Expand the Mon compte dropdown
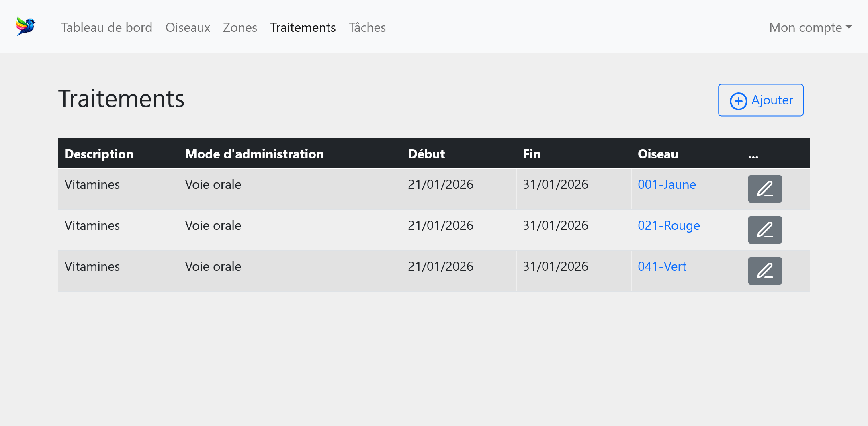Image resolution: width=868 pixels, height=426 pixels. pyautogui.click(x=810, y=27)
